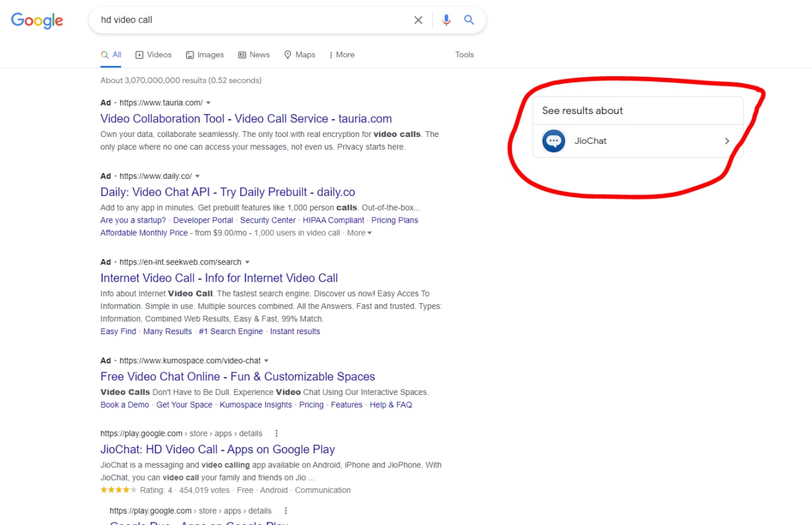Click the 'See results about' heading
The image size is (812, 525).
(x=582, y=110)
